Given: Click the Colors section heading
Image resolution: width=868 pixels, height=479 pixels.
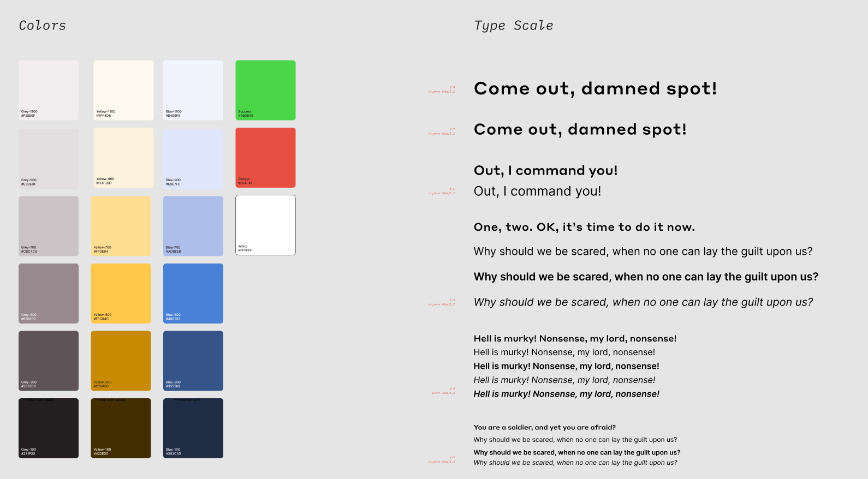Looking at the screenshot, I should click(42, 26).
